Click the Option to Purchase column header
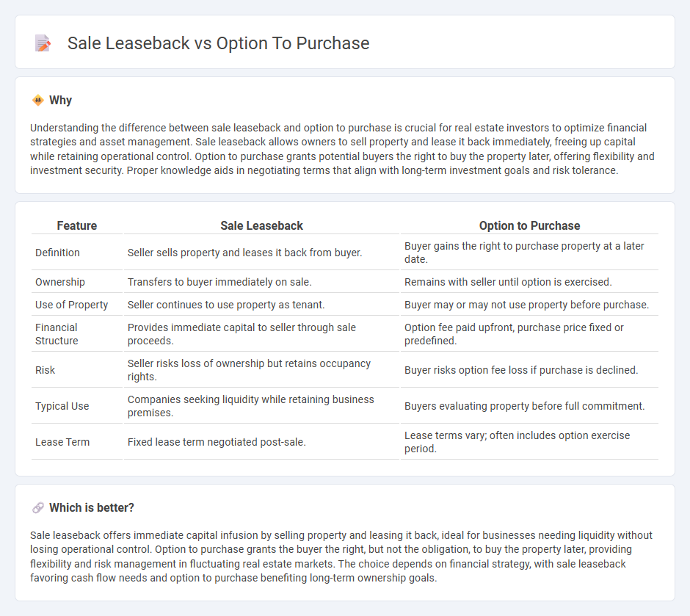 (529, 225)
